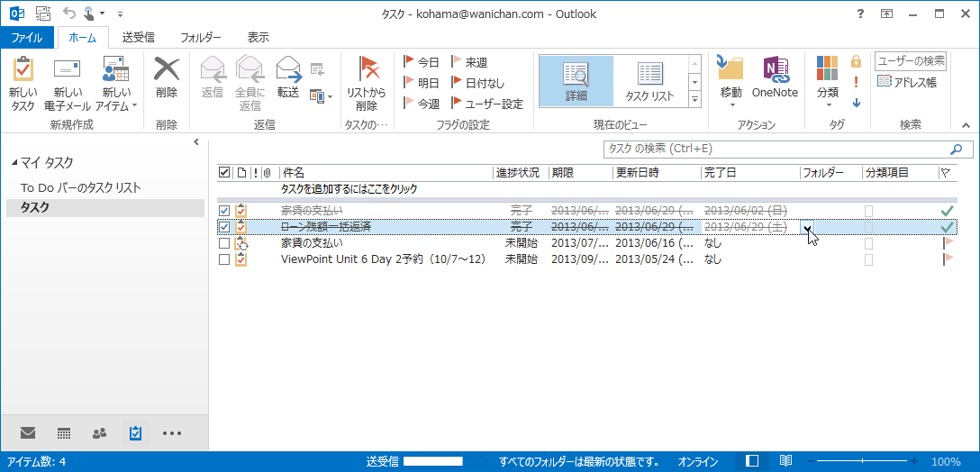This screenshot has width=980, height=472.
Task: Uncheck completed 家賃の支払い task checkbox
Action: click(224, 212)
